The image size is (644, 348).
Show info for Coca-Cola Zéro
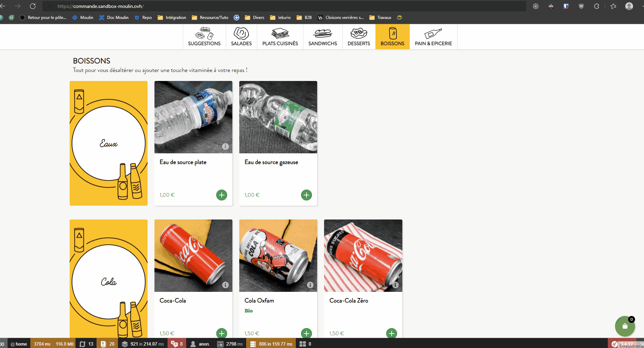point(395,285)
